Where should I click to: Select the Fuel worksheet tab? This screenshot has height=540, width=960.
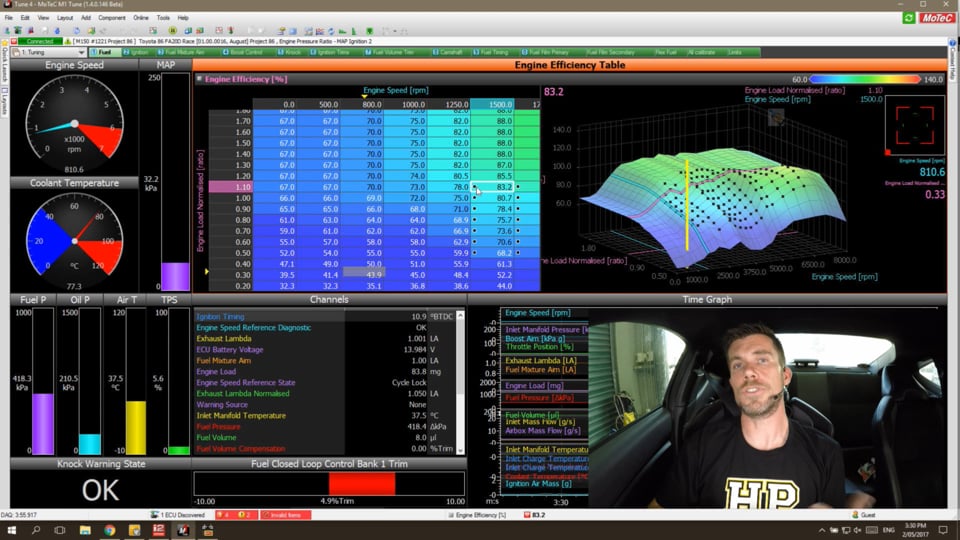[x=104, y=53]
